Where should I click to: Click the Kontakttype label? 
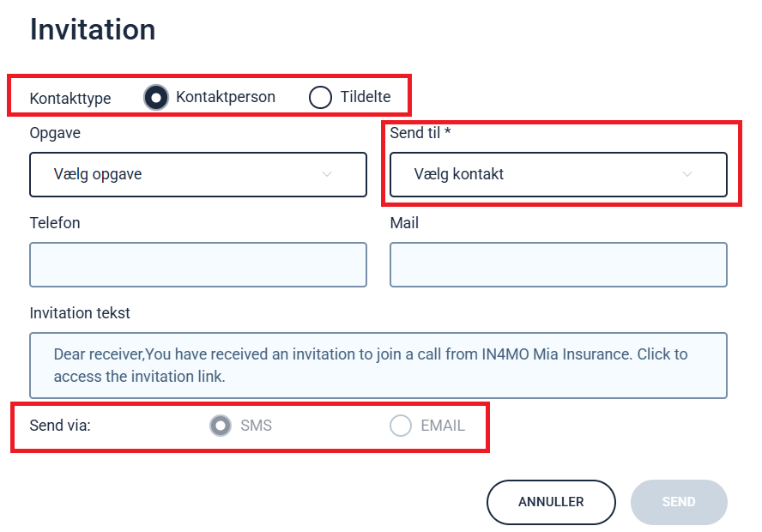tap(70, 99)
